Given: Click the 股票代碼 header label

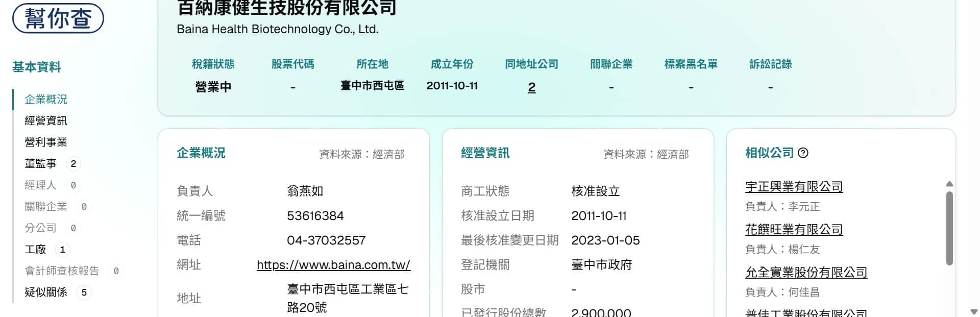Looking at the screenshot, I should (x=292, y=64).
